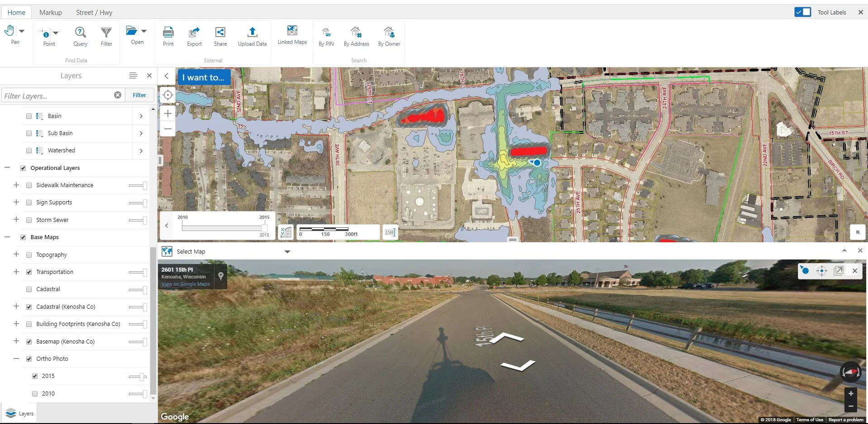Activate the Point identify tool
Screen dimensions: 868x424
[46, 33]
